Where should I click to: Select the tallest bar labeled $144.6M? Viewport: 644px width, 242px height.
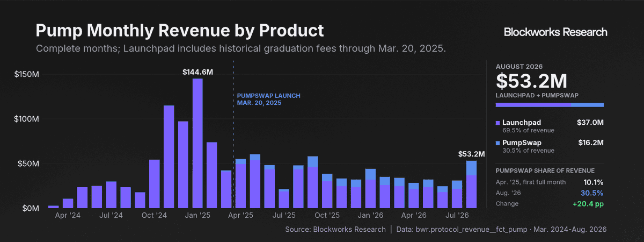[x=197, y=143]
